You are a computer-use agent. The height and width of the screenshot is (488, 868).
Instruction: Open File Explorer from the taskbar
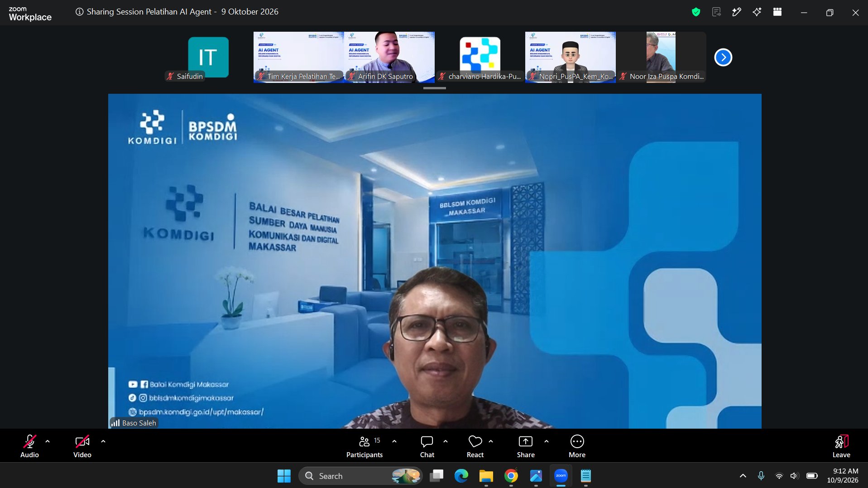click(x=486, y=476)
